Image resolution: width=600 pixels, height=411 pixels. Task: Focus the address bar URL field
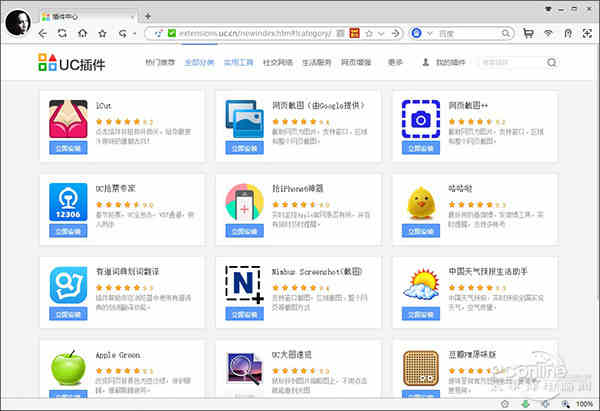[255, 33]
